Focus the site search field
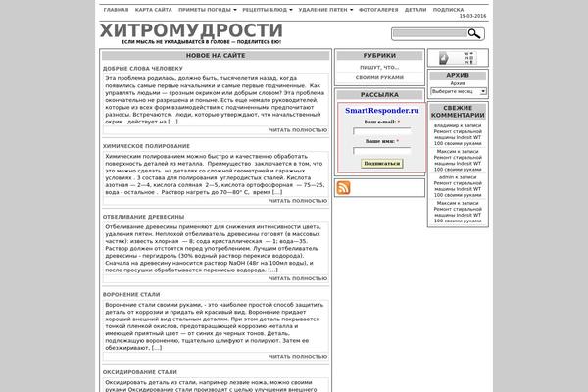This screenshot has height=392, width=588. [430, 33]
